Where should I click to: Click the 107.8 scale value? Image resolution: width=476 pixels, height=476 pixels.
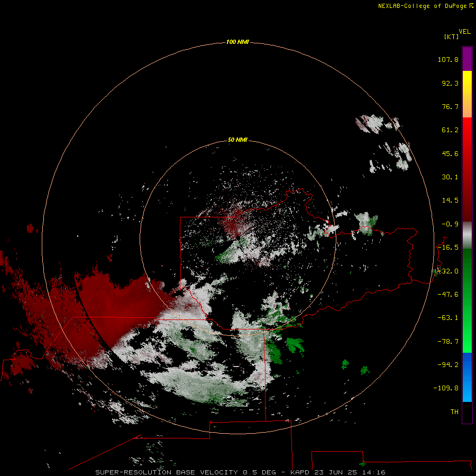coord(448,59)
